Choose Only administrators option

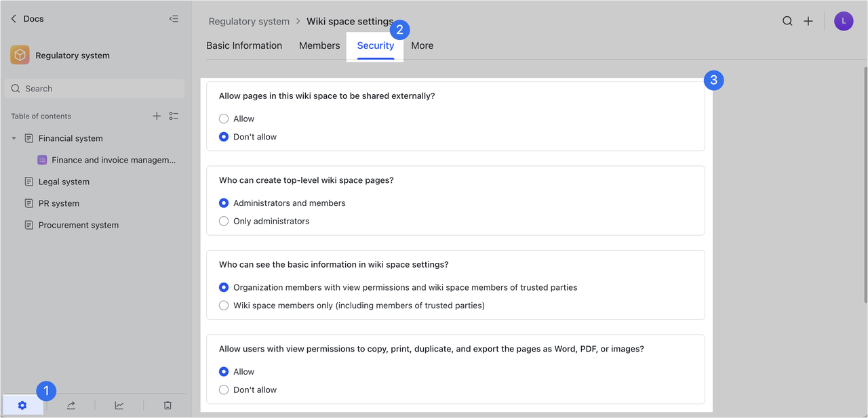click(x=224, y=221)
